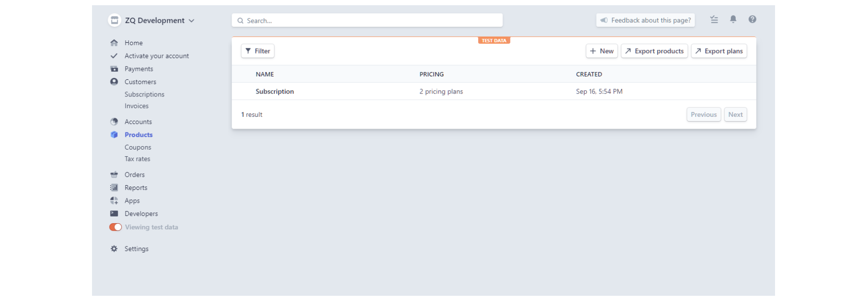This screenshot has height=301, width=868.
Task: Click the Orders basket icon
Action: [114, 175]
